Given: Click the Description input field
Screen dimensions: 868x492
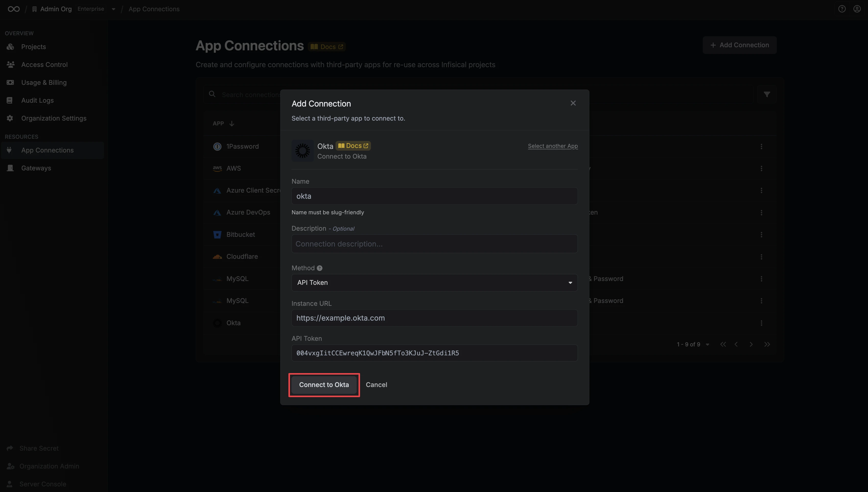Looking at the screenshot, I should pyautogui.click(x=435, y=244).
